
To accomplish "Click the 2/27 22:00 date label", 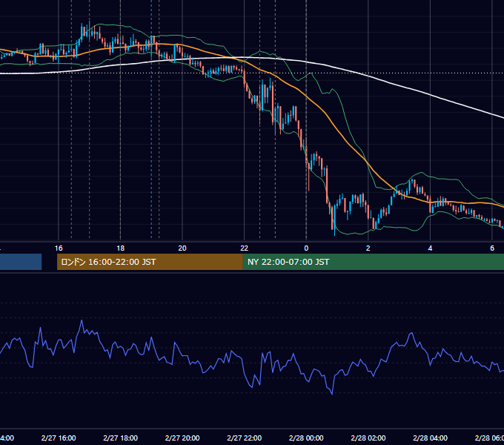I will (245, 438).
